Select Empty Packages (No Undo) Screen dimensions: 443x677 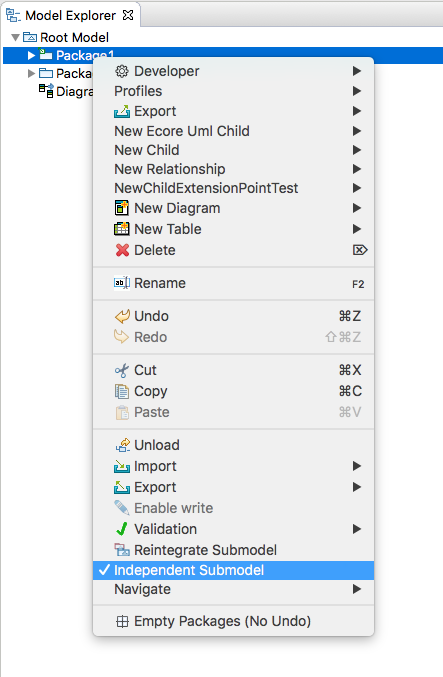[234, 621]
